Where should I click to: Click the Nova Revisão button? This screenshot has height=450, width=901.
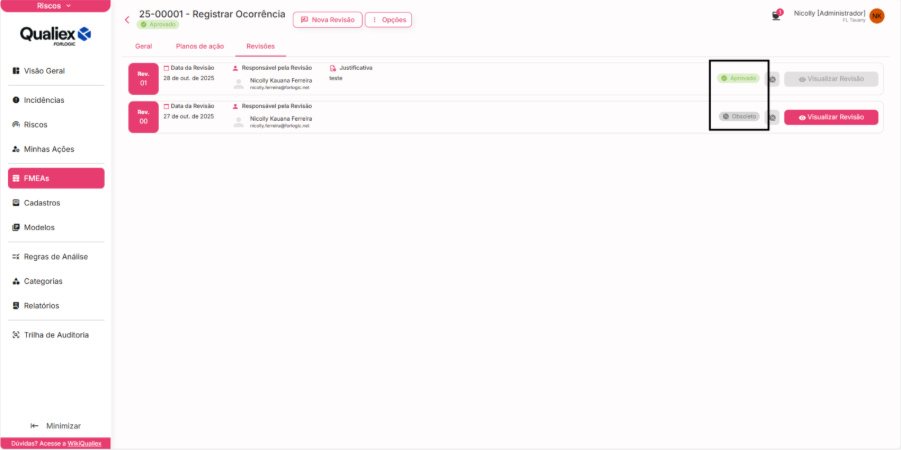tap(327, 20)
